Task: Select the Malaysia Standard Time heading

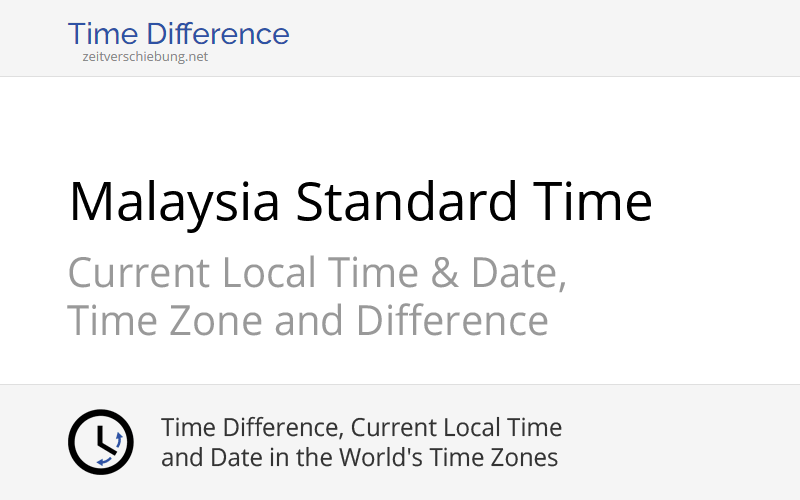Action: click(x=360, y=201)
